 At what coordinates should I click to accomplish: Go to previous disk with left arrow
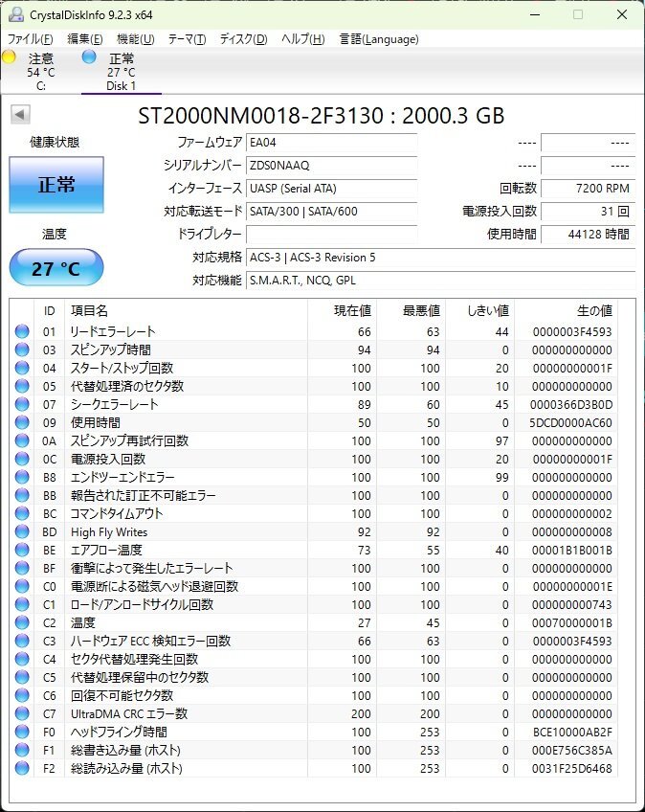pyautogui.click(x=21, y=115)
